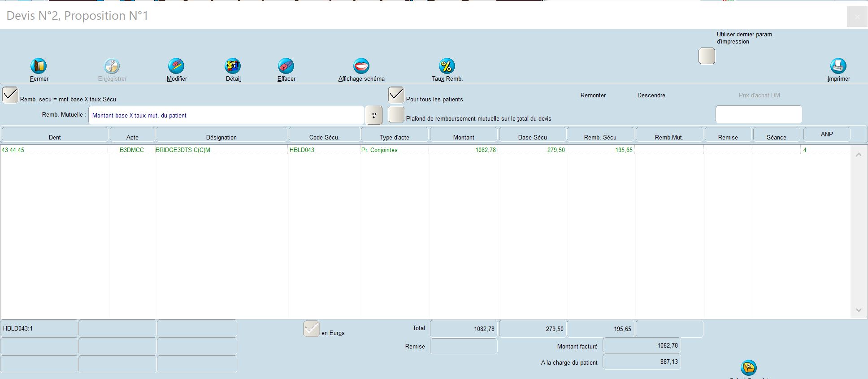Click the Montant column header
The image size is (868, 379).
pos(464,135)
